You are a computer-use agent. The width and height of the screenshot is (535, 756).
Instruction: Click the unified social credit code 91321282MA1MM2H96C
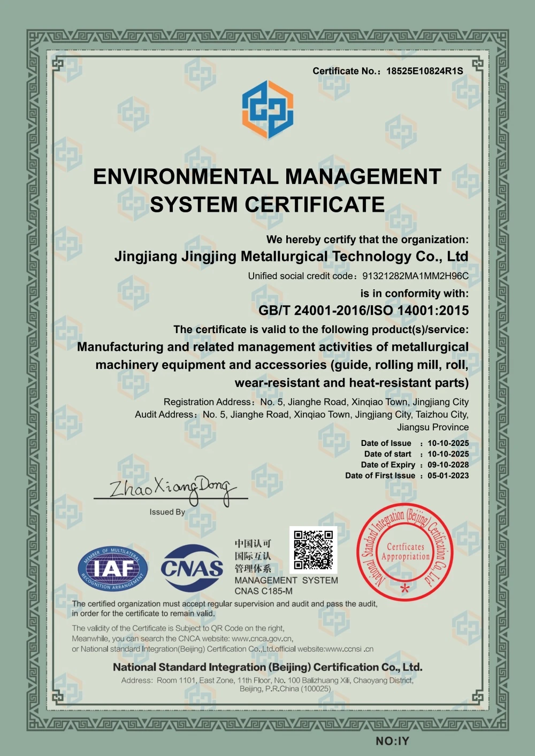coord(415,276)
